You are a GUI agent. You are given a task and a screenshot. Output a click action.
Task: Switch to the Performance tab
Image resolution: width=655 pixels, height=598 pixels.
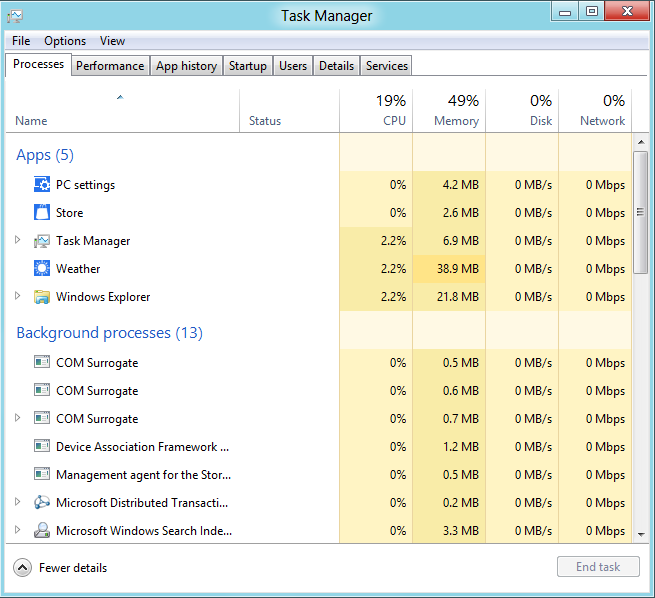[x=110, y=66]
